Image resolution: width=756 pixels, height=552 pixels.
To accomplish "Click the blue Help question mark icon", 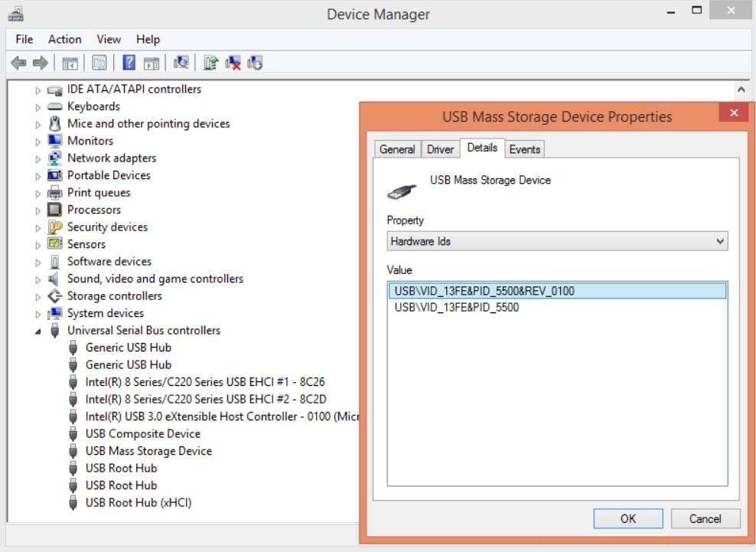I will (129, 63).
